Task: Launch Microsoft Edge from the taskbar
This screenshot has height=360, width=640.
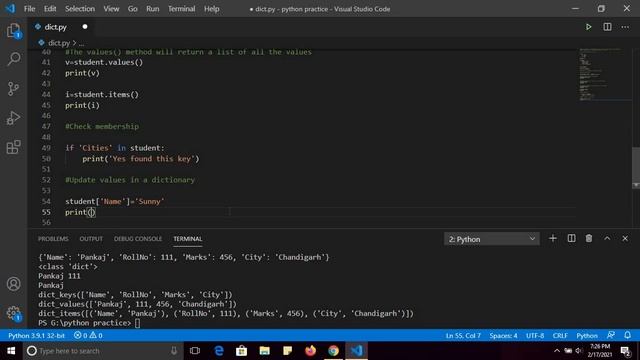Action: click(x=219, y=351)
